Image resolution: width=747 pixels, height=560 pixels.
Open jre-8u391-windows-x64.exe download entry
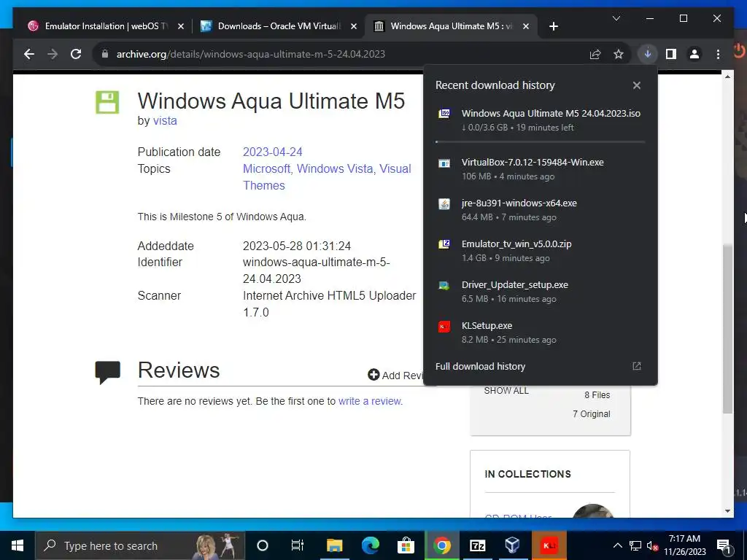click(x=541, y=210)
